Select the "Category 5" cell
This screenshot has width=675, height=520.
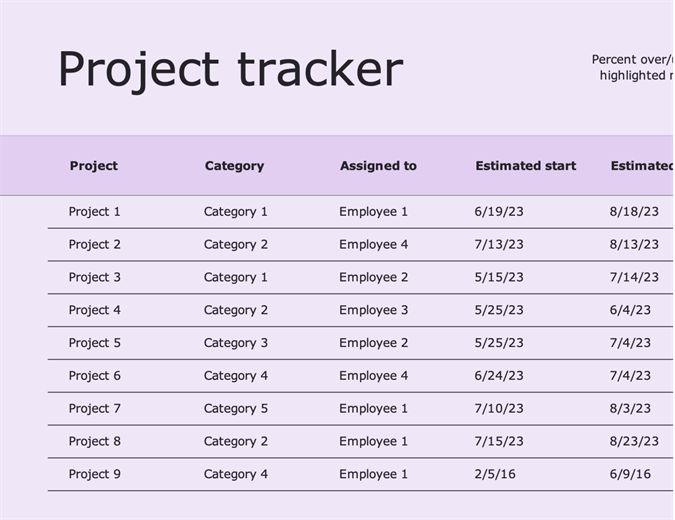click(236, 408)
